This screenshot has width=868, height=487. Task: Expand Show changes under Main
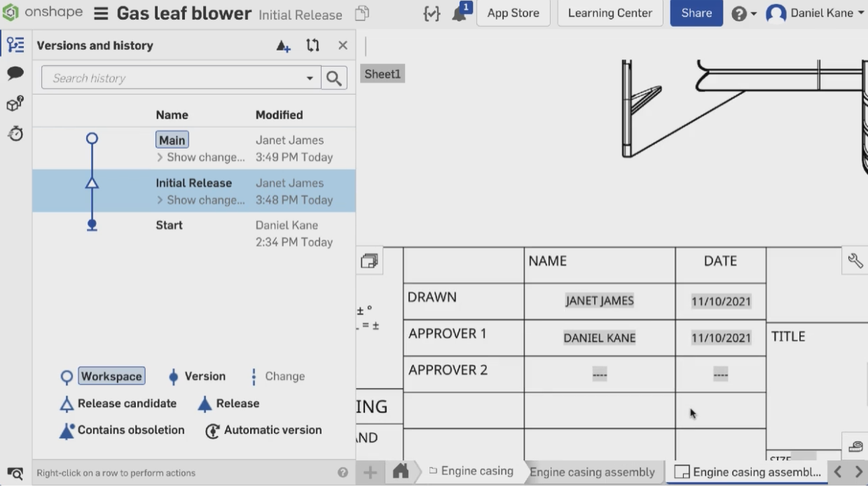200,158
